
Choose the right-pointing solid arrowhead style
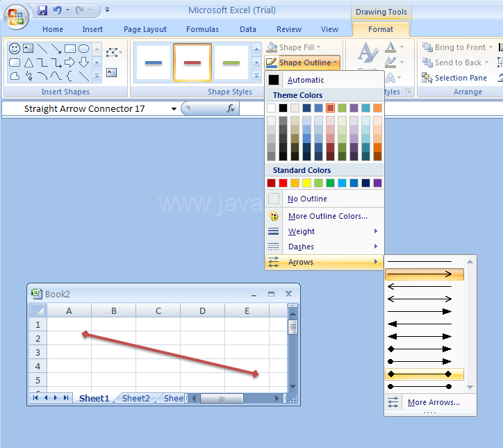[x=424, y=311]
